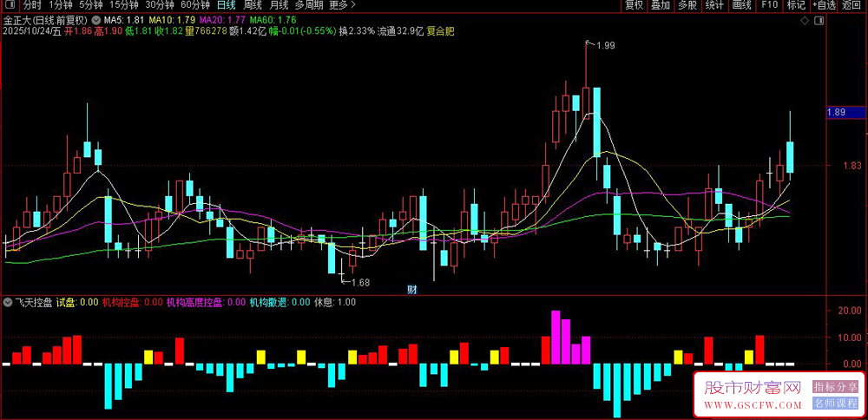The width and height of the screenshot is (868, 420).
Task: Click the panel layout icon at top-left
Action: coord(11,5)
